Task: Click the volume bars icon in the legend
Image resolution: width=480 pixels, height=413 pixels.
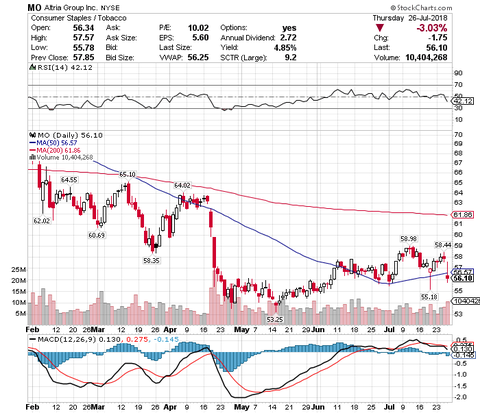Action: point(33,157)
